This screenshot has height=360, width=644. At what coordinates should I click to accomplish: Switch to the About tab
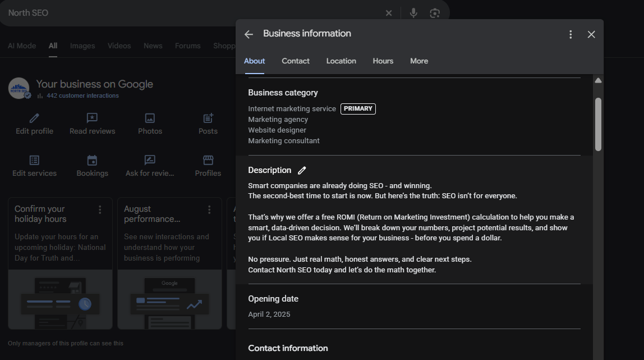click(254, 61)
